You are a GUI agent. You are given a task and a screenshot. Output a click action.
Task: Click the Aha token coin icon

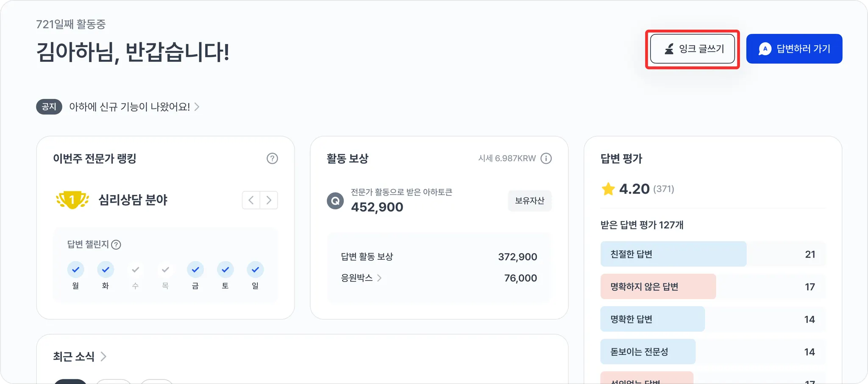pos(335,200)
